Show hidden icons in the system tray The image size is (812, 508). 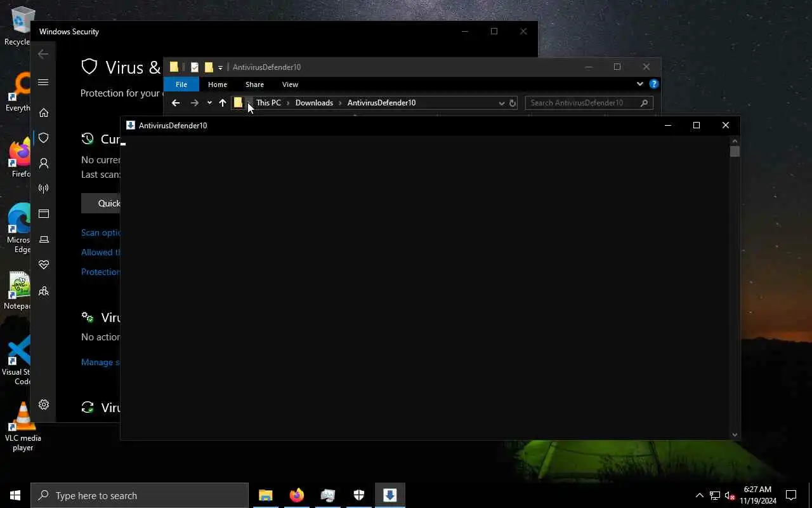[700, 495]
